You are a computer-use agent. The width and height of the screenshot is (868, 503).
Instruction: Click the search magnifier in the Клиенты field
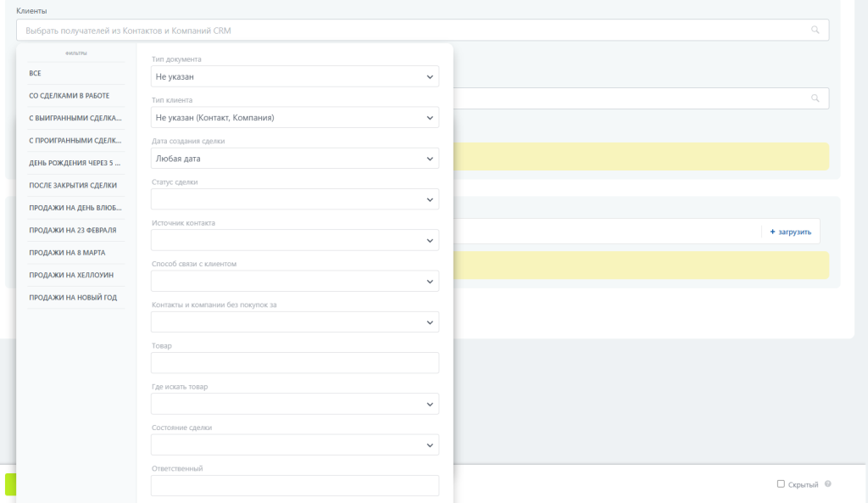(x=815, y=30)
